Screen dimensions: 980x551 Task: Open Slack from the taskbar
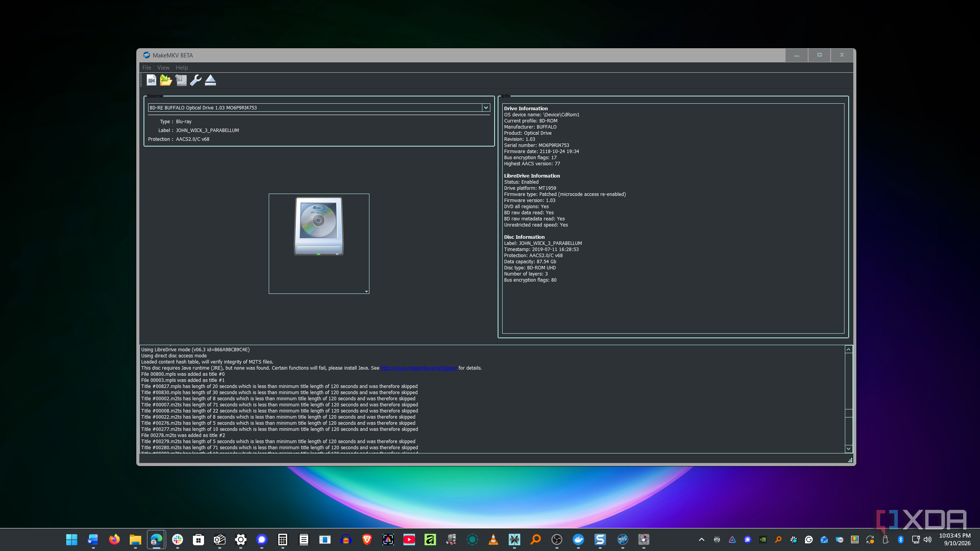[x=177, y=540]
